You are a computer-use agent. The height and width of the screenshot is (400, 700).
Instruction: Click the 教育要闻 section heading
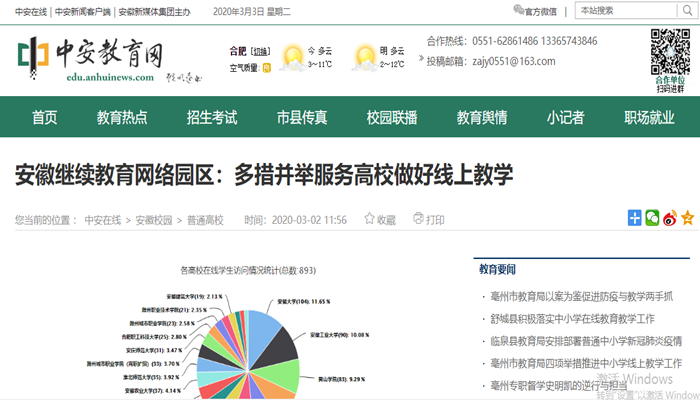497,269
